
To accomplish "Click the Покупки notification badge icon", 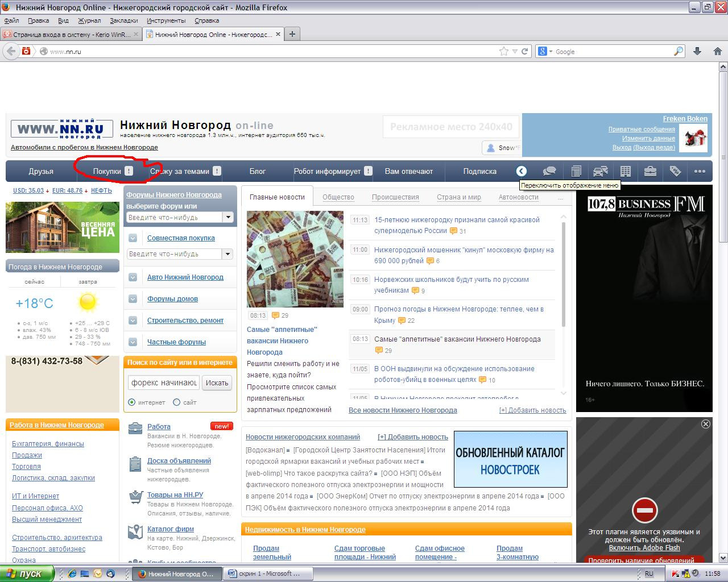I will pyautogui.click(x=129, y=171).
